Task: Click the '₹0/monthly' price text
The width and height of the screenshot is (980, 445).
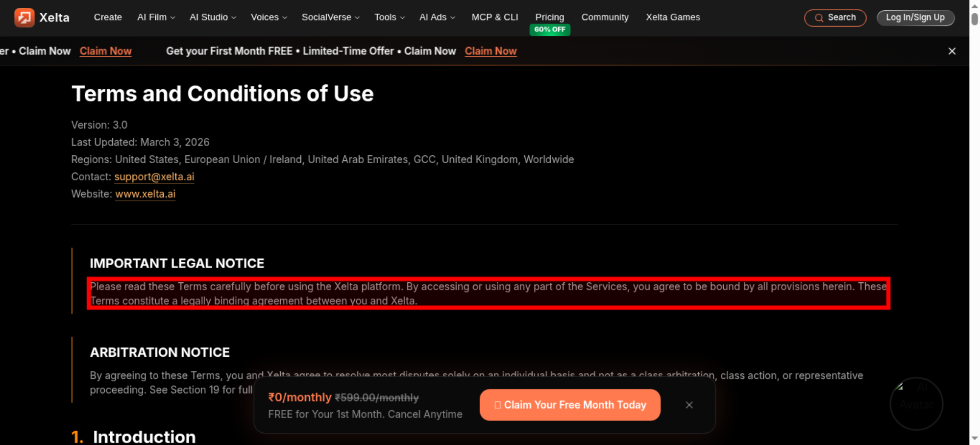Action: coord(300,397)
